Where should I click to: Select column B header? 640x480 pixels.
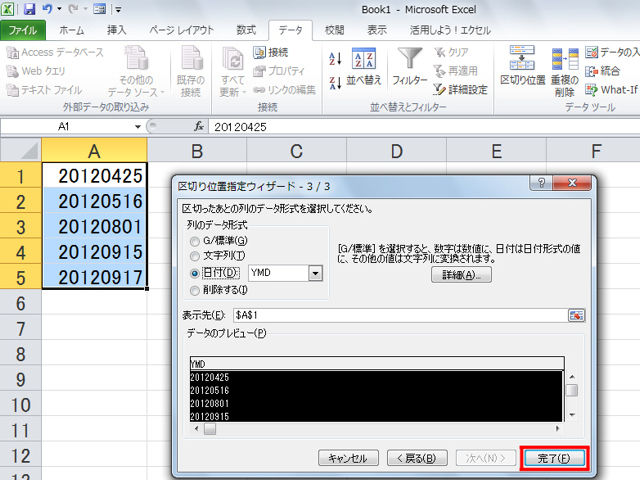[x=197, y=151]
